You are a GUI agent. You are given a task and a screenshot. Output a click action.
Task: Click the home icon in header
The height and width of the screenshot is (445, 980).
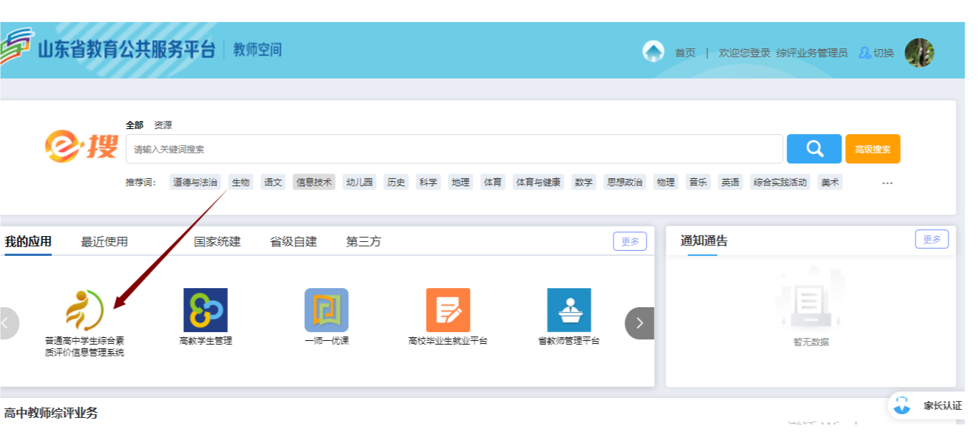click(653, 52)
